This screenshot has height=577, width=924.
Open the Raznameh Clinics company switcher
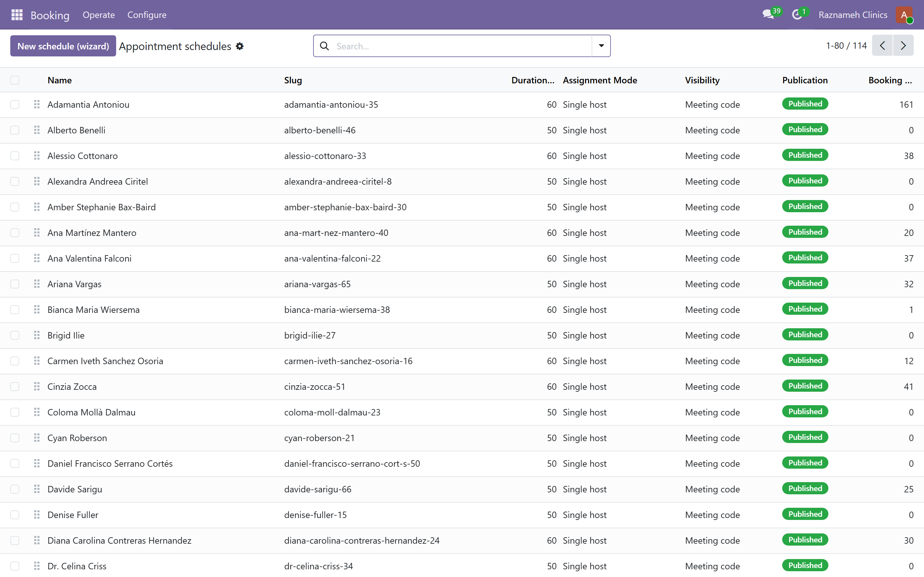852,15
